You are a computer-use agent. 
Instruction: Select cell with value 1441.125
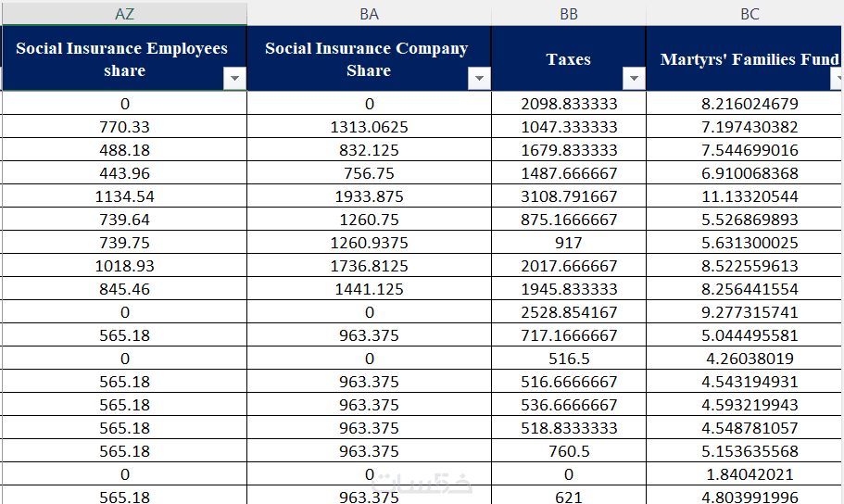coord(370,289)
